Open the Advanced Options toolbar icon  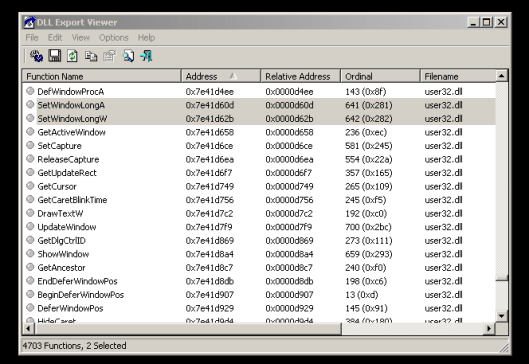tap(36, 56)
